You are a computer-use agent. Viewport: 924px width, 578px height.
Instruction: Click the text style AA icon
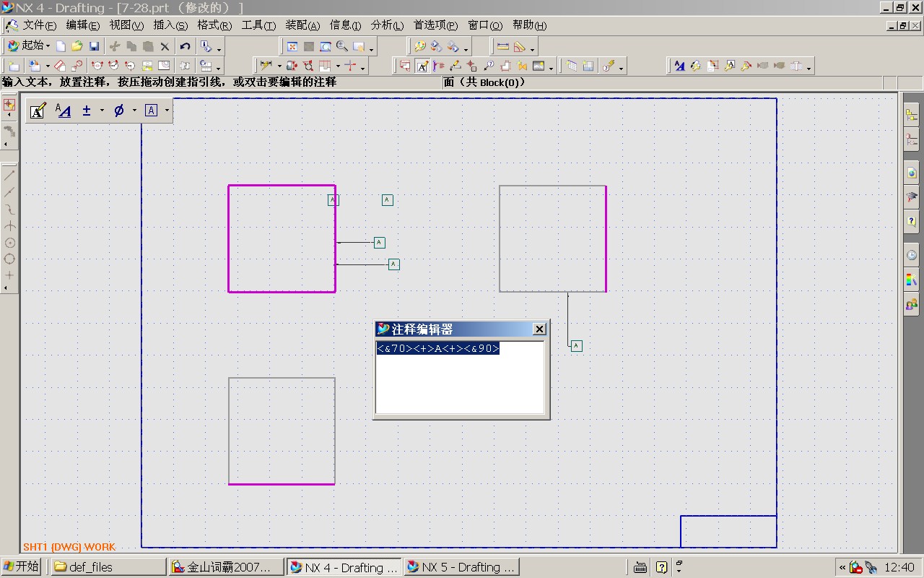click(64, 111)
